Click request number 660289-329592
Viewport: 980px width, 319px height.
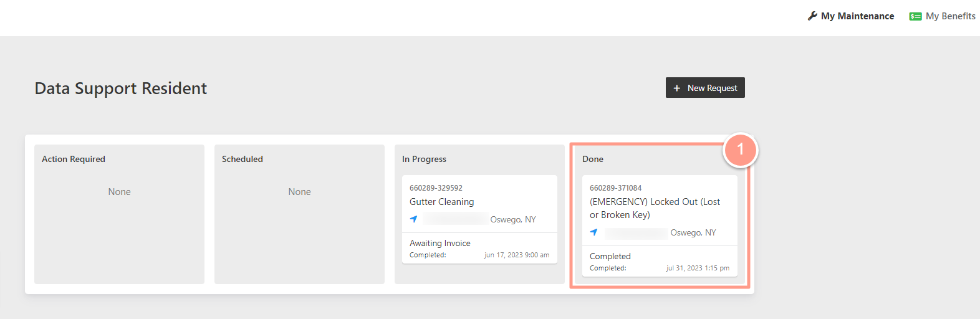(x=436, y=188)
